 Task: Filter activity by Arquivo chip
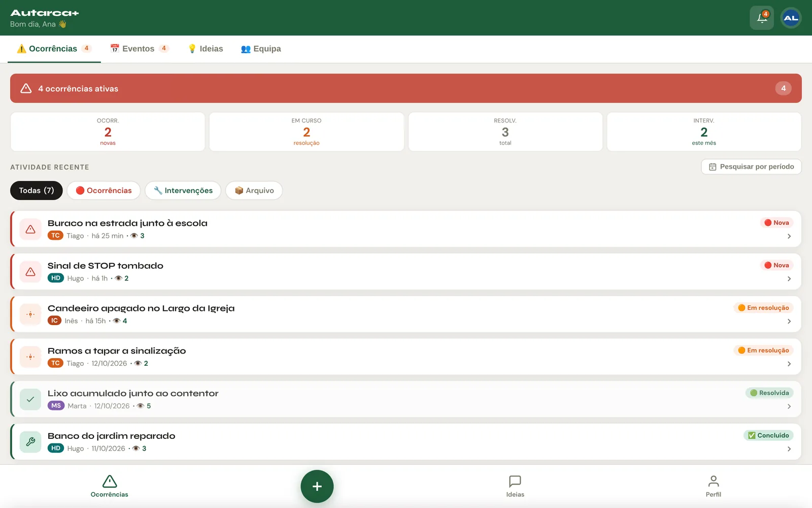tap(254, 190)
